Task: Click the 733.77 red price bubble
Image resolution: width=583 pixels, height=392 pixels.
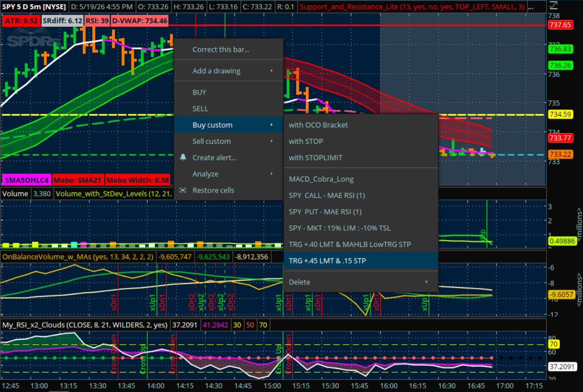Action: point(560,138)
